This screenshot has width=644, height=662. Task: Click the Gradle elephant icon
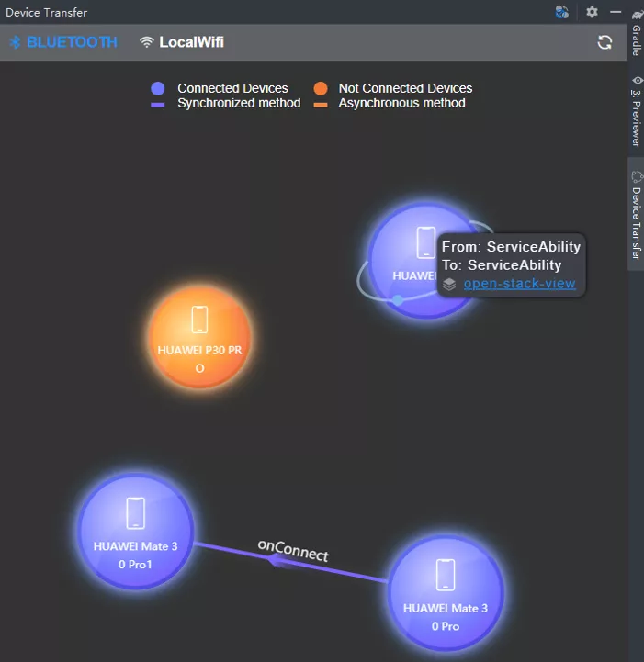click(638, 15)
